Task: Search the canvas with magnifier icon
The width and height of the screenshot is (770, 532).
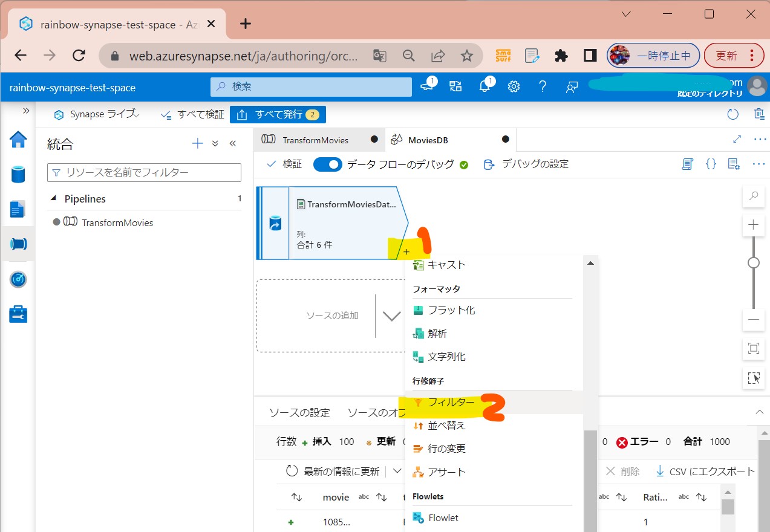Action: [x=754, y=196]
